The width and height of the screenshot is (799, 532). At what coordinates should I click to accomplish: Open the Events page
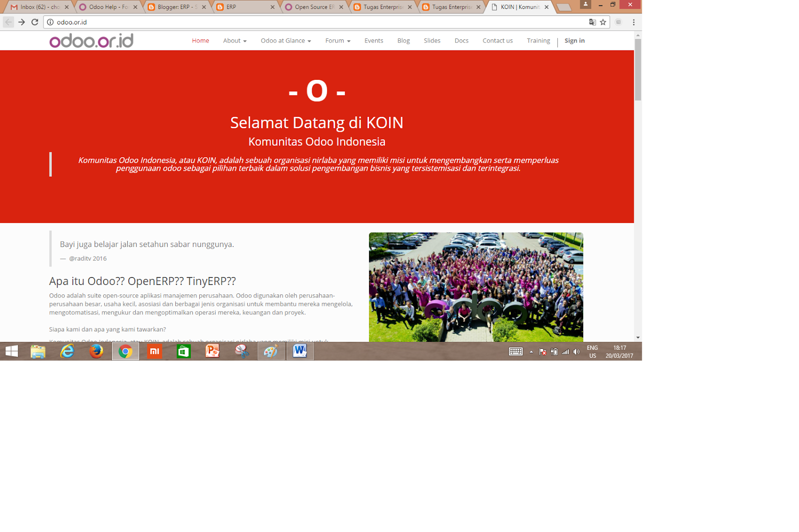(x=374, y=41)
